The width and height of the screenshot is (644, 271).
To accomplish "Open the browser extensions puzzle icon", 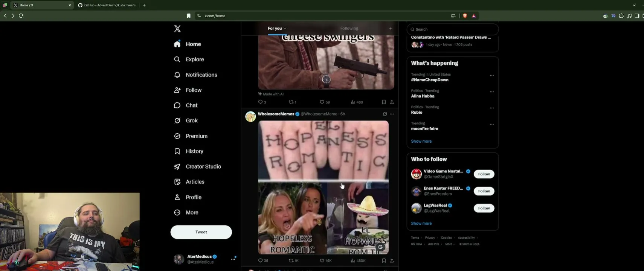I will coord(621,16).
